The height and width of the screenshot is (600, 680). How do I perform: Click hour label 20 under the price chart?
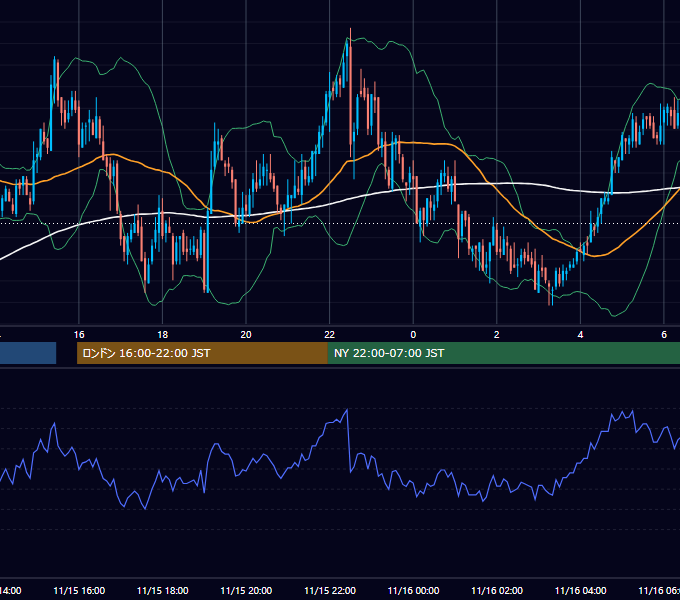coord(246,335)
